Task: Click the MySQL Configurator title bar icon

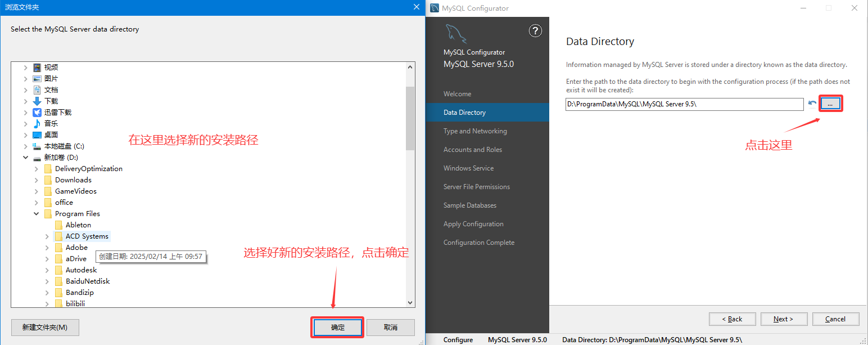Action: [435, 8]
